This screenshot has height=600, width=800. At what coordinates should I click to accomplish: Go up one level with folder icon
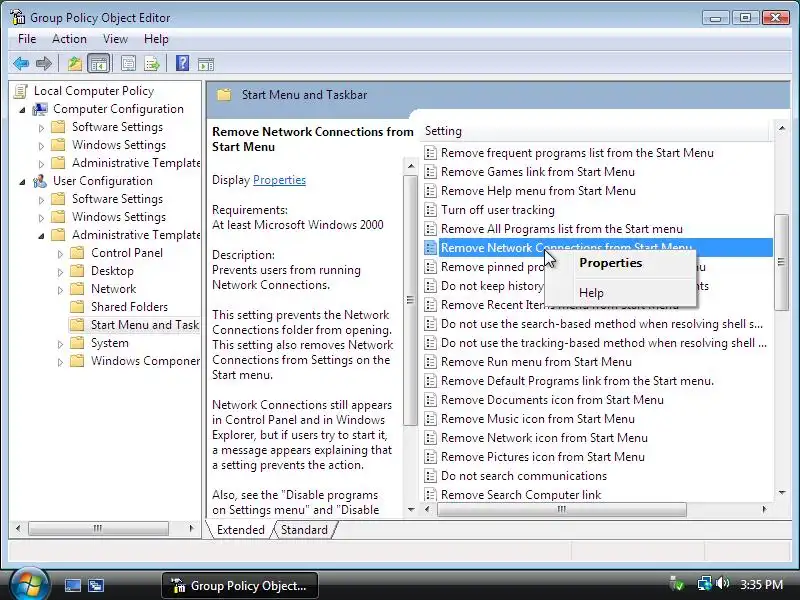[x=74, y=64]
